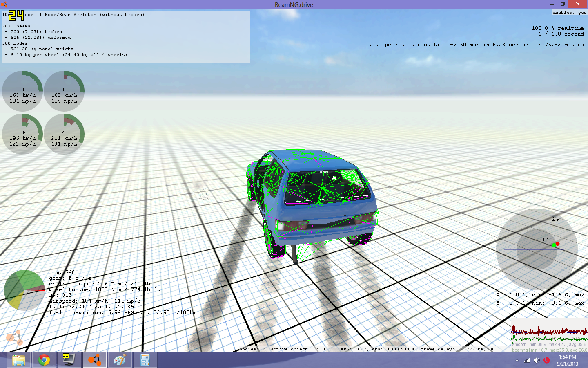Open the Fraps taskbar icon
Screen dimensions: 588x368
coord(69,360)
